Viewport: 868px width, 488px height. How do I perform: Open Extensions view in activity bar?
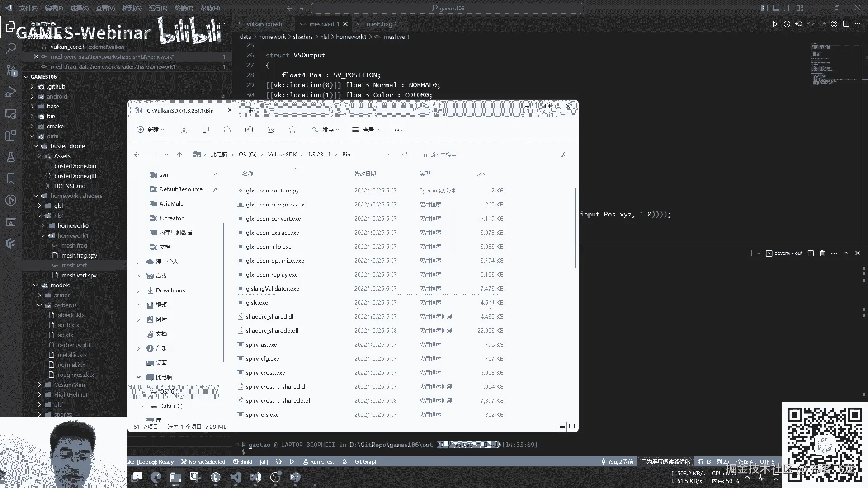[11, 135]
